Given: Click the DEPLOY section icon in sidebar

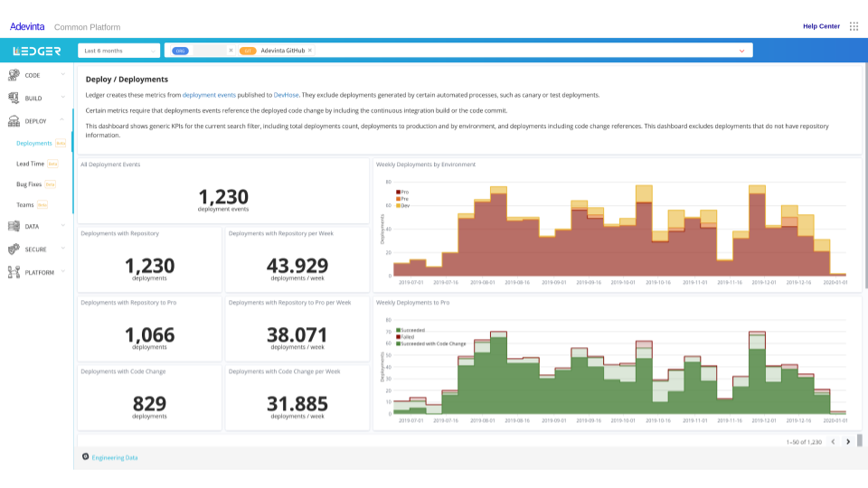Looking at the screenshot, I should 14,120.
